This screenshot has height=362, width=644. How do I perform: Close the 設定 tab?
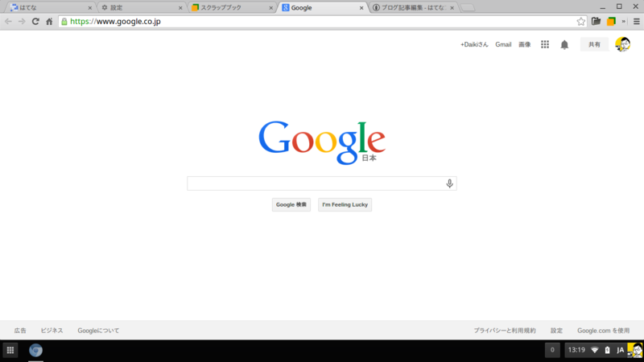(x=180, y=8)
